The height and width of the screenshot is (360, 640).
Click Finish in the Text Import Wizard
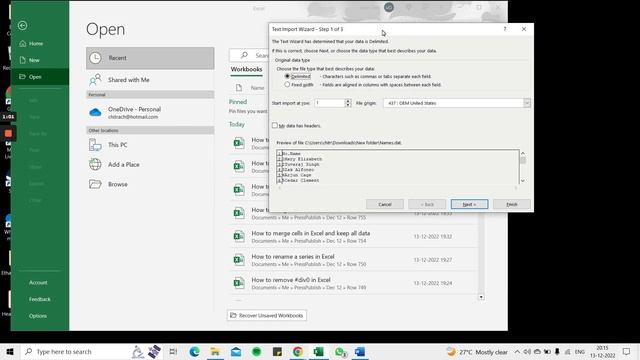click(x=512, y=204)
